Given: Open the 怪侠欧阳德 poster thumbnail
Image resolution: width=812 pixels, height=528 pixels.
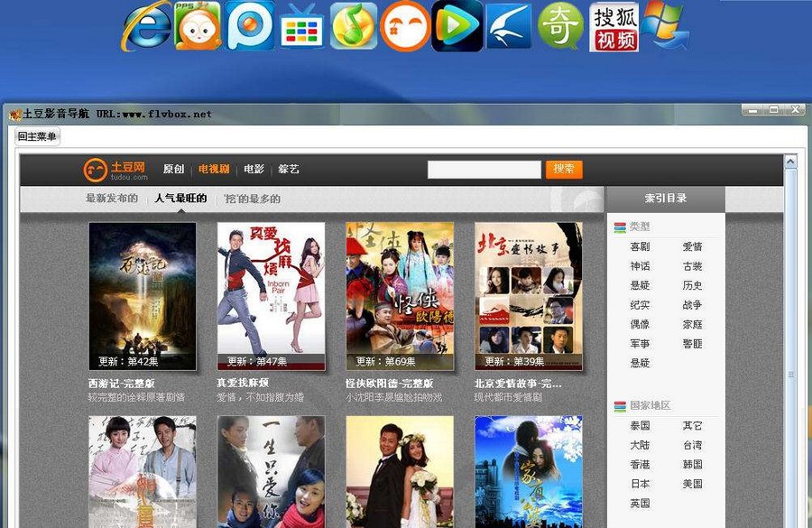Looking at the screenshot, I should click(x=400, y=296).
